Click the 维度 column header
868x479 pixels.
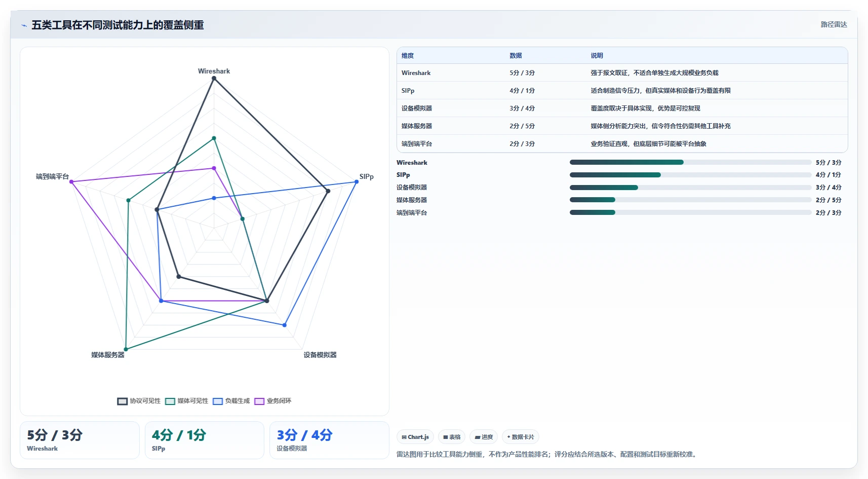click(x=408, y=56)
